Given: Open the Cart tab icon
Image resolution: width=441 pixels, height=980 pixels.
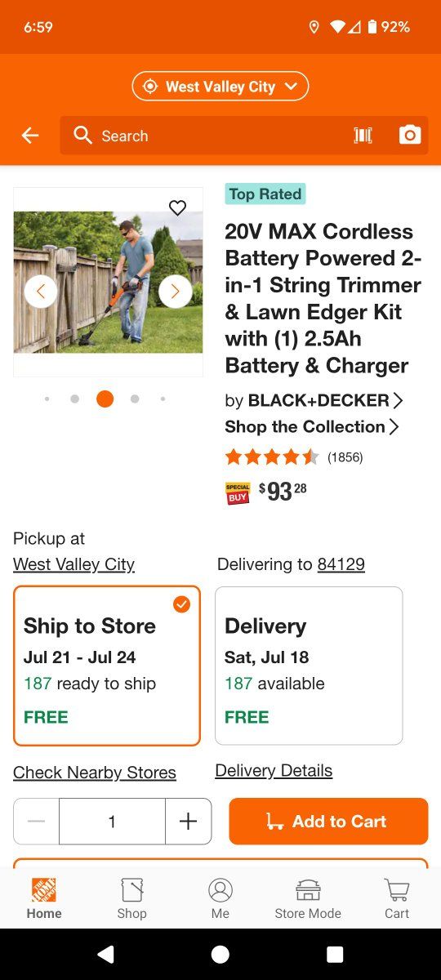Looking at the screenshot, I should (397, 898).
